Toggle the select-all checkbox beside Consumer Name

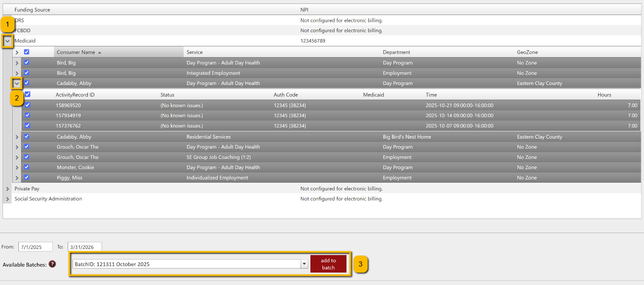click(27, 52)
